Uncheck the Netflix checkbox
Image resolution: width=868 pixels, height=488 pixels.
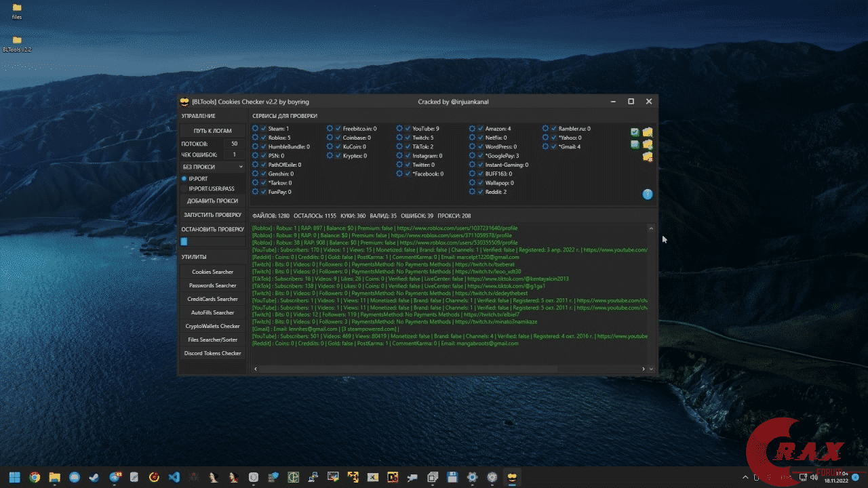click(481, 138)
